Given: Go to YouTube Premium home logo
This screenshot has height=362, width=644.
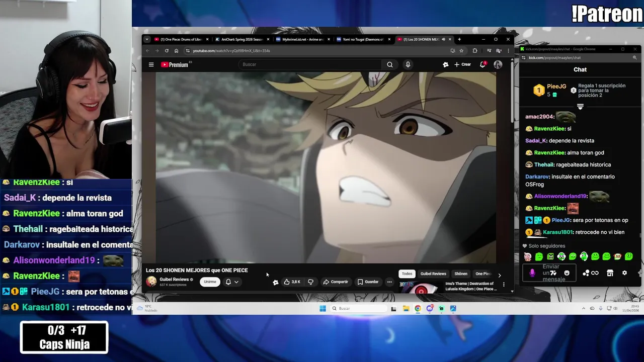Looking at the screenshot, I should click(174, 64).
